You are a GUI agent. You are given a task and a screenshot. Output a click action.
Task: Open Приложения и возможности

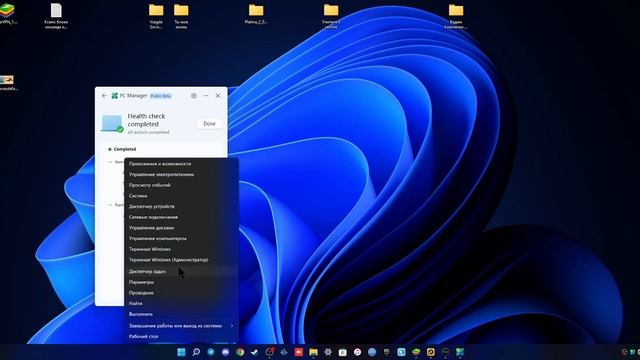[181, 164]
